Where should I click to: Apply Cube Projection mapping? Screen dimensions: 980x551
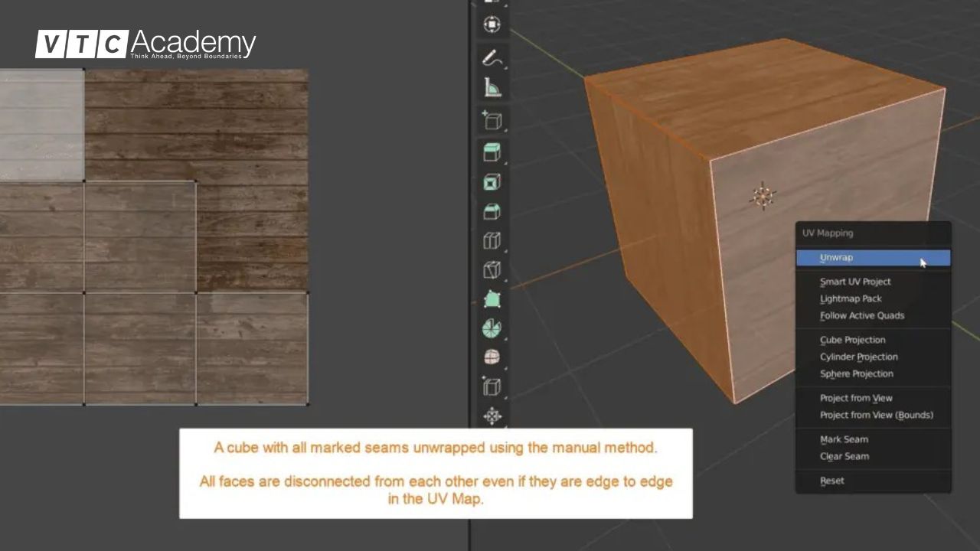click(x=852, y=340)
